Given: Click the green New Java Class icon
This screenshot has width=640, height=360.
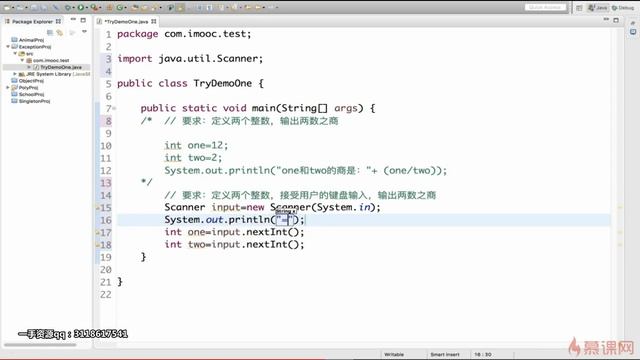Looking at the screenshot, I should (120, 7).
